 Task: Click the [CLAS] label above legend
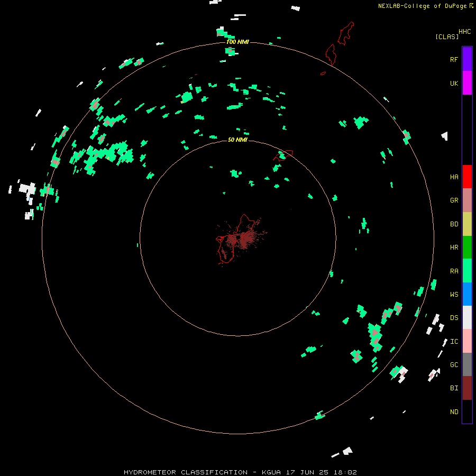447,36
